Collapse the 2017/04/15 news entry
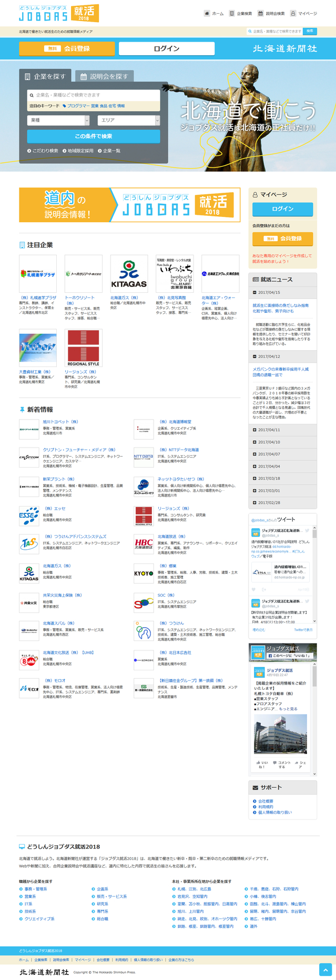 [x=283, y=292]
